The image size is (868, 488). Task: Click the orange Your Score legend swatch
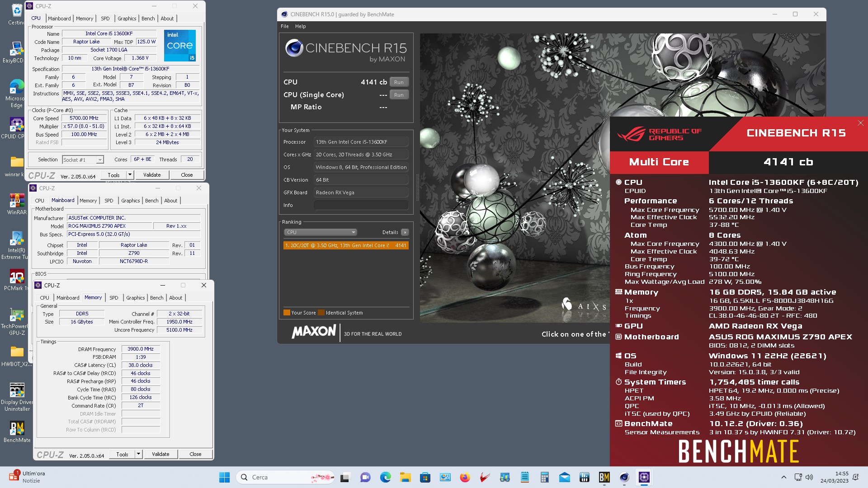[x=287, y=313]
